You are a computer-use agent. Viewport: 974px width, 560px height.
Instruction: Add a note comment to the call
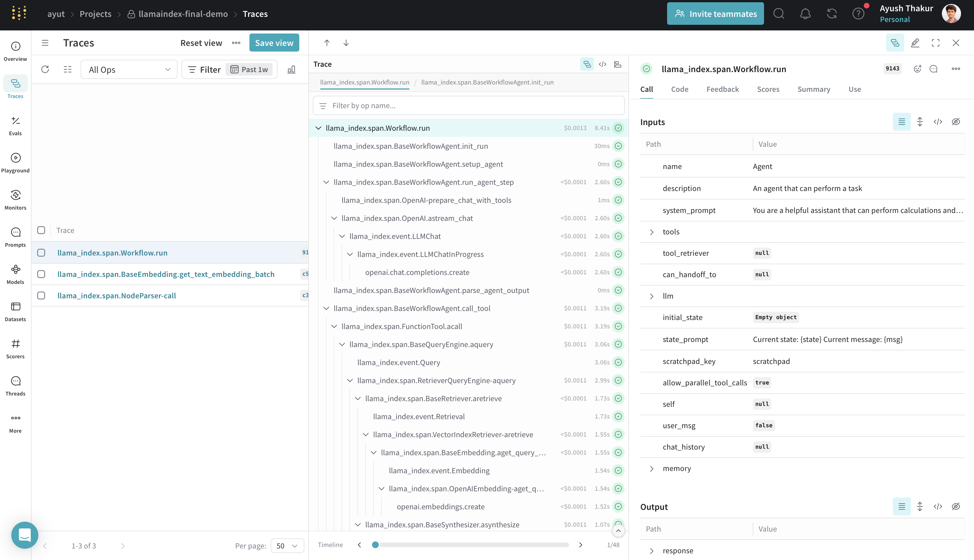coord(934,69)
